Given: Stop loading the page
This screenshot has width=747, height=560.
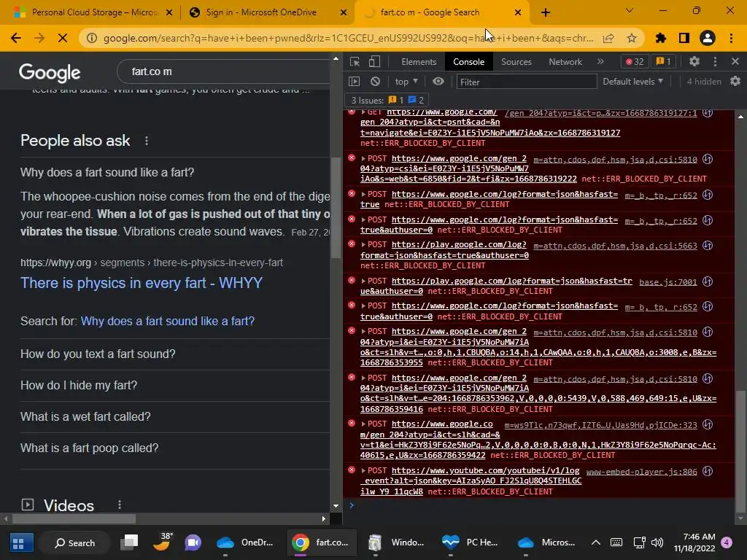Looking at the screenshot, I should (x=63, y=38).
